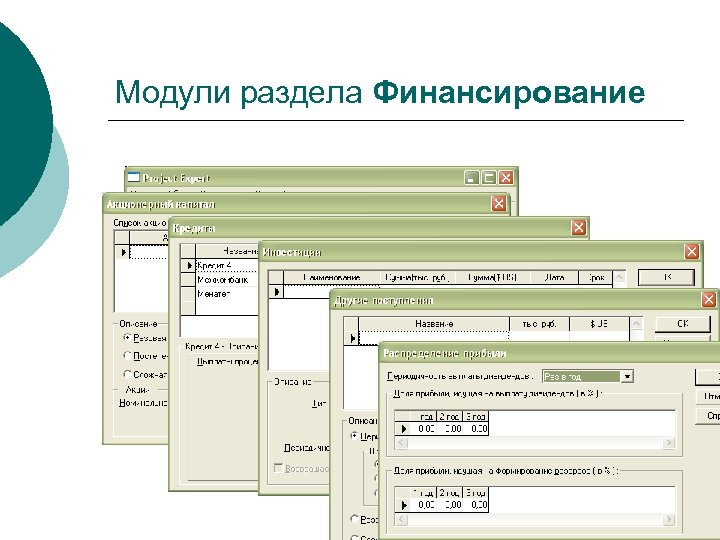Image resolution: width=720 pixels, height=540 pixels.
Task: Close the Акционерный капитал dialog
Action: 499,203
